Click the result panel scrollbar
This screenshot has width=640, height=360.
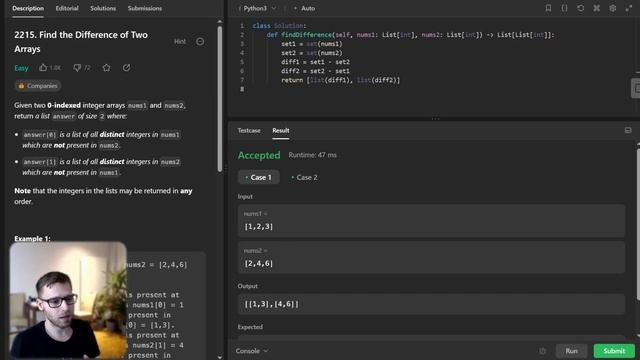[638, 224]
